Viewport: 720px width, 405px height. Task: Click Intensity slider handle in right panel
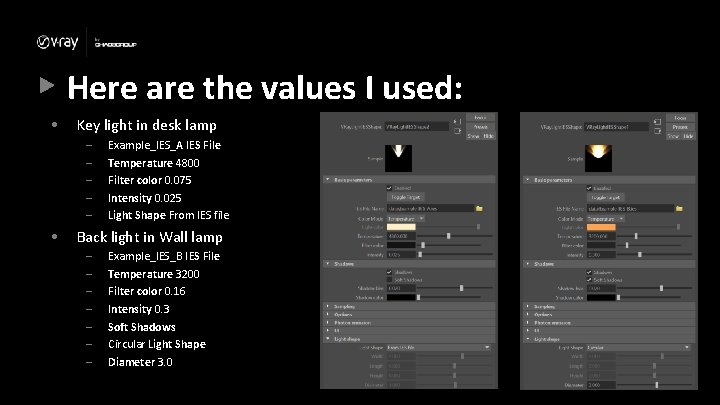(x=640, y=254)
